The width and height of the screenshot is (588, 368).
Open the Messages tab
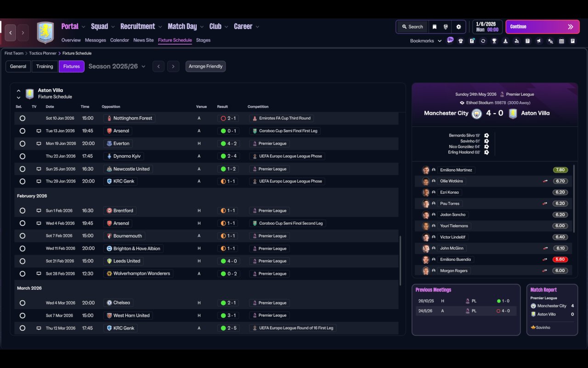[96, 40]
